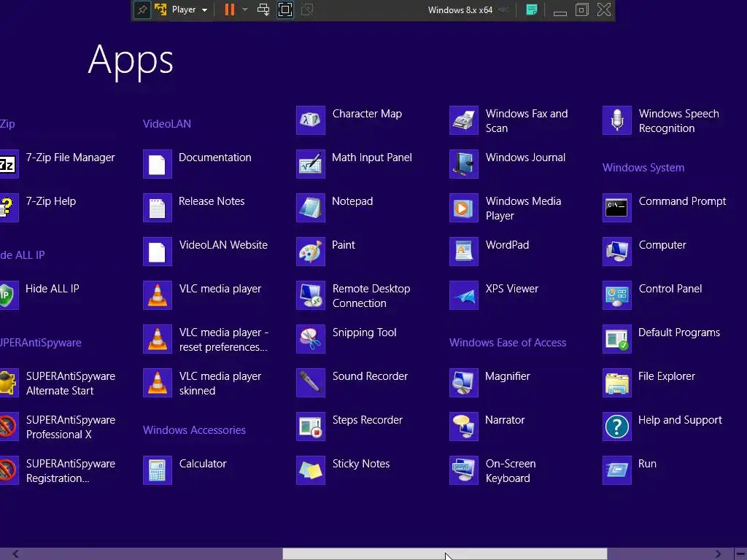The image size is (747, 560).
Task: Open Windows Speech Recognition microphone icon
Action: click(617, 120)
